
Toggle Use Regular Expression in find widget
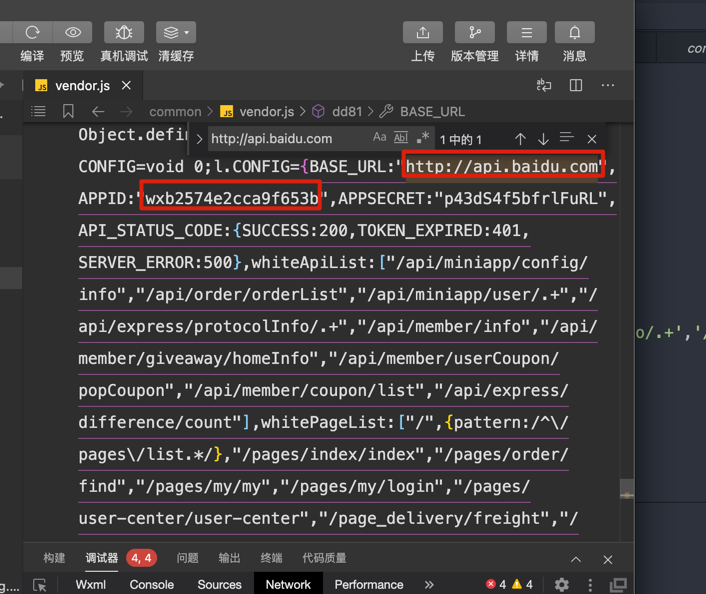(x=422, y=137)
